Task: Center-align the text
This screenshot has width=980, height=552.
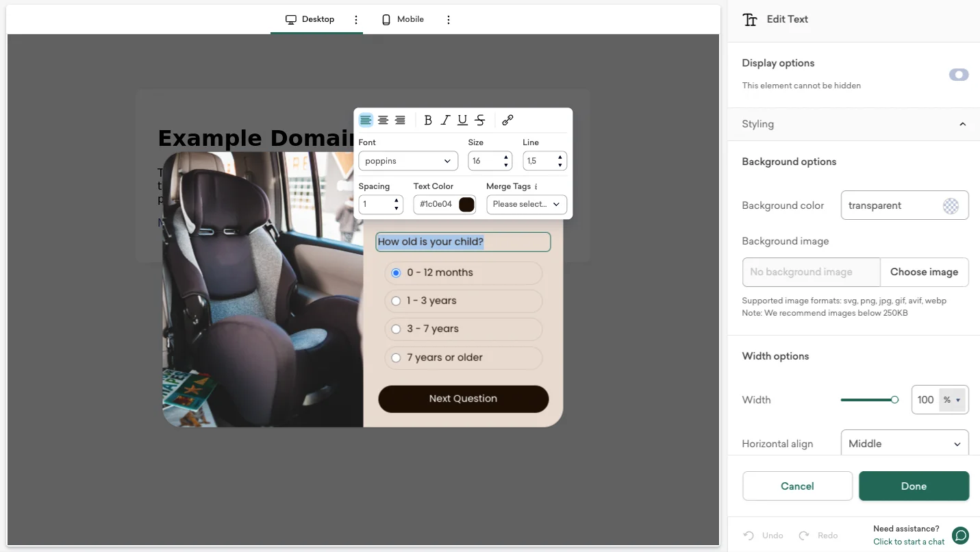Action: coord(383,121)
